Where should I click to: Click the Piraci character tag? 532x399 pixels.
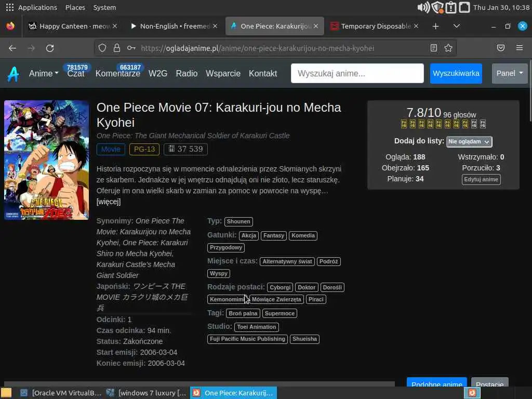tap(316, 300)
